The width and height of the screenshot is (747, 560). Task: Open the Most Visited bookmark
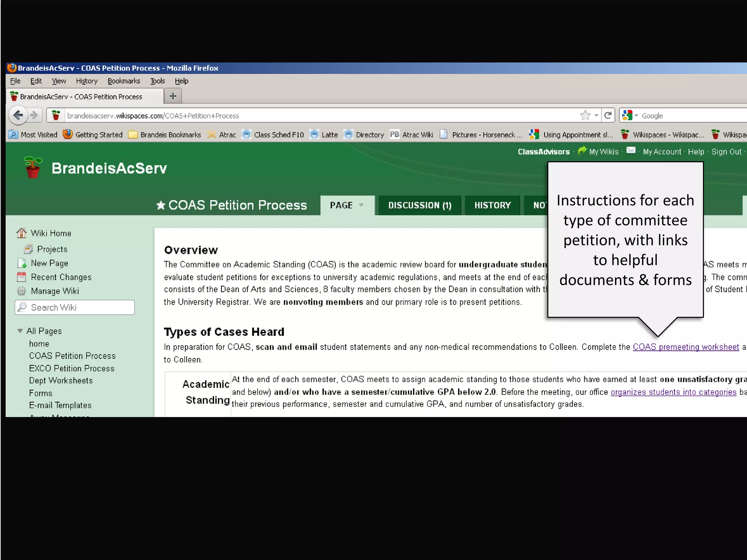(33, 135)
